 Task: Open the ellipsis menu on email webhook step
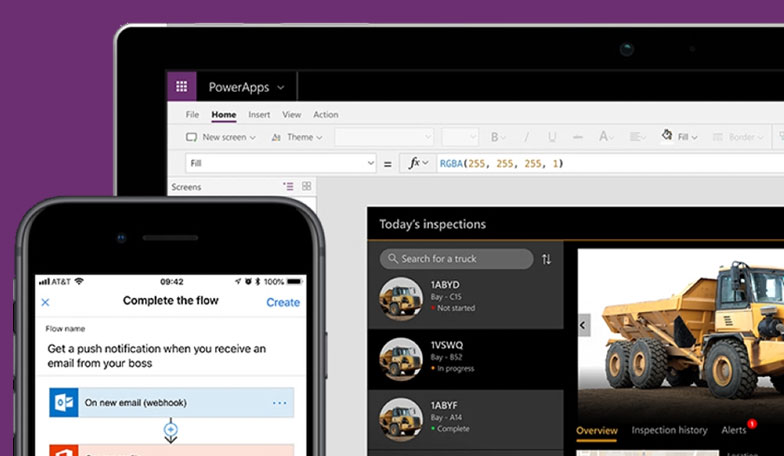[279, 403]
